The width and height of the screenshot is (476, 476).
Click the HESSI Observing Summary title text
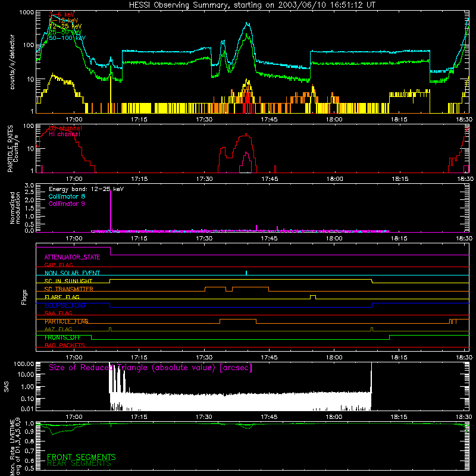[252, 5]
